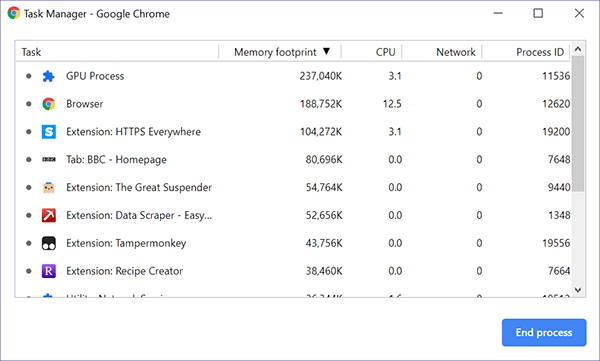
Task: Sort by the Network column header
Action: [442, 52]
